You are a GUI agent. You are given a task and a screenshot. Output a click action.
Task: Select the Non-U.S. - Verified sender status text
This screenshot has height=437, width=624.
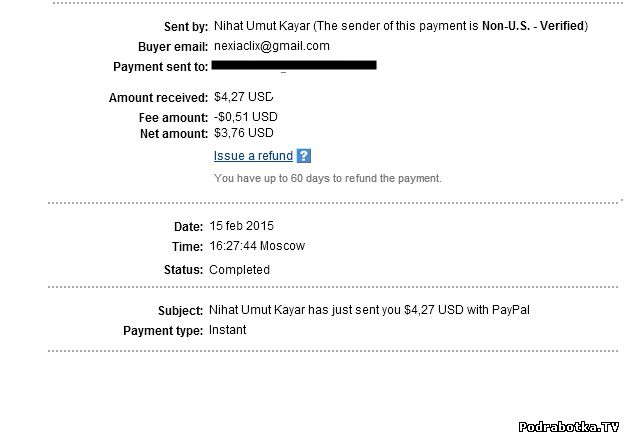point(533,24)
